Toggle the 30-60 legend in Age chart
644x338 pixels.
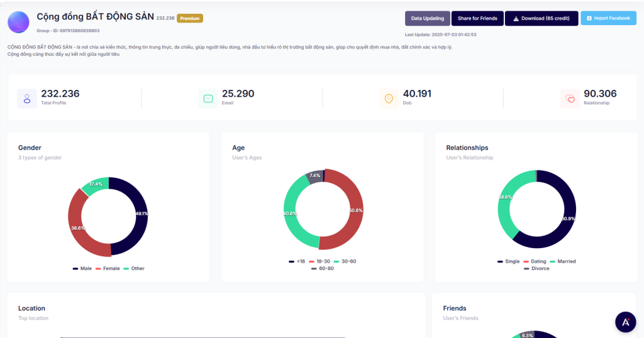(x=345, y=261)
